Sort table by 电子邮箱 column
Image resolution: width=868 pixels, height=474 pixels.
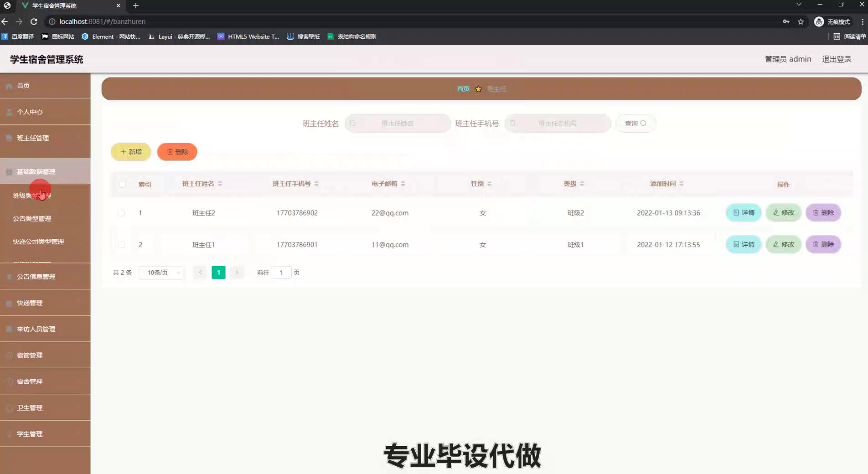click(403, 184)
